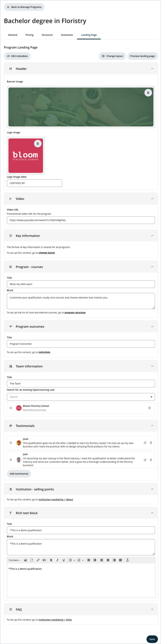Screen dimensions: 161x644
Task: Click the Video URL input field
Action: tap(81, 220)
